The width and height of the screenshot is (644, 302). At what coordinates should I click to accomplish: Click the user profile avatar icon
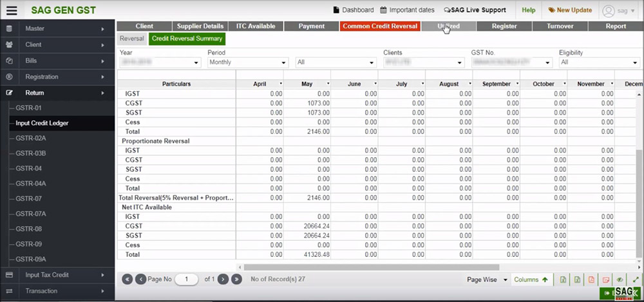[608, 10]
